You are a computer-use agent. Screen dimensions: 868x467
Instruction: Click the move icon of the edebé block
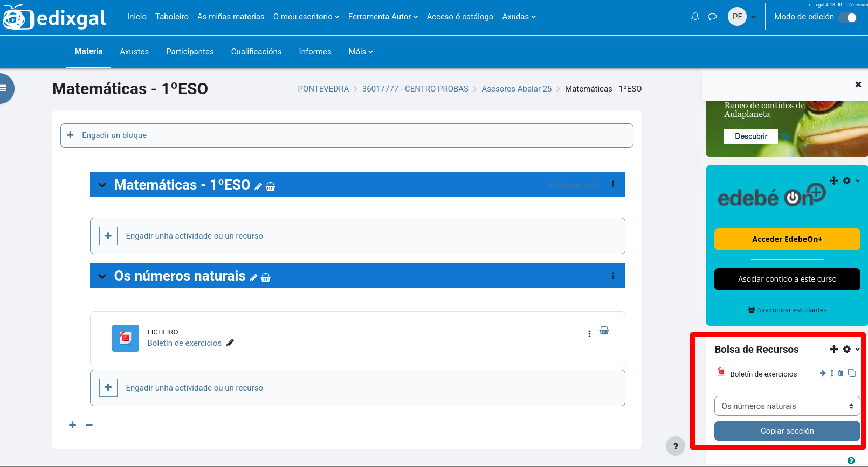tap(833, 181)
